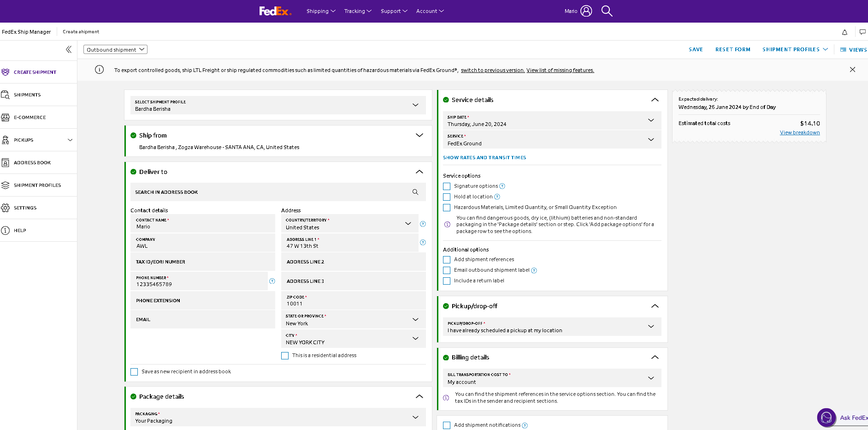Click the Contact Name input field
The width and height of the screenshot is (868, 430).
pyautogui.click(x=203, y=224)
